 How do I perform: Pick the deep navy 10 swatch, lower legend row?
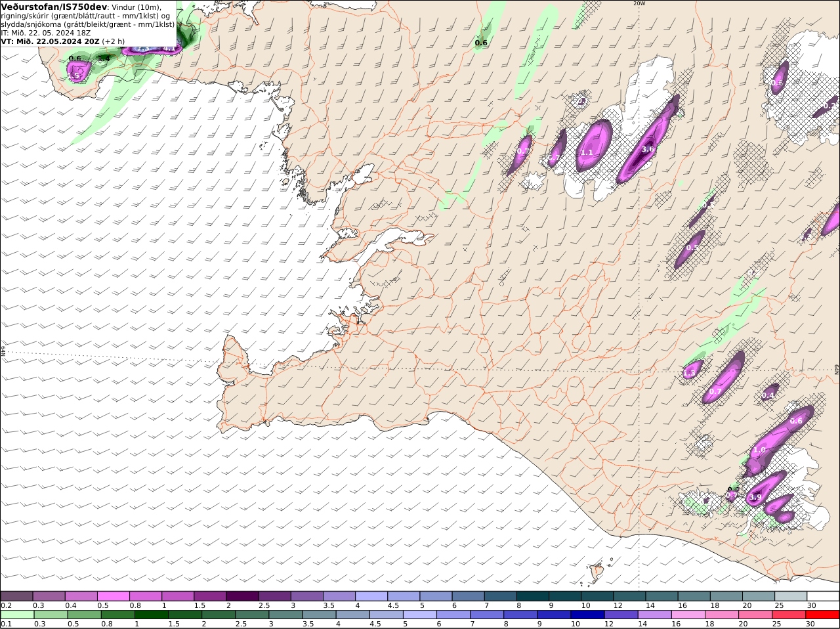click(x=587, y=615)
